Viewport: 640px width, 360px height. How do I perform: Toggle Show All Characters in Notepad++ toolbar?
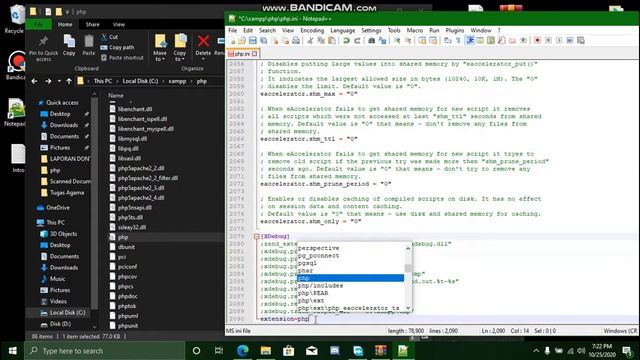(458, 40)
